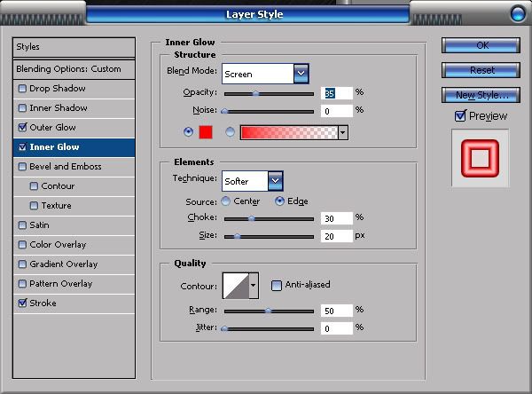Select the Bevel and Emboss label
The width and height of the screenshot is (532, 394).
(65, 167)
